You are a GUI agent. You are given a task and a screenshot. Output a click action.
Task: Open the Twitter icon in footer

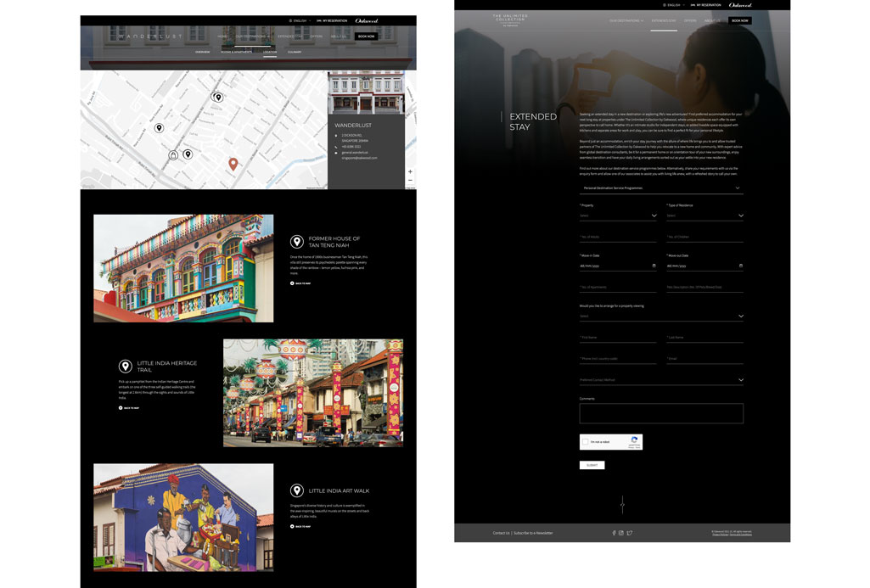[630, 533]
